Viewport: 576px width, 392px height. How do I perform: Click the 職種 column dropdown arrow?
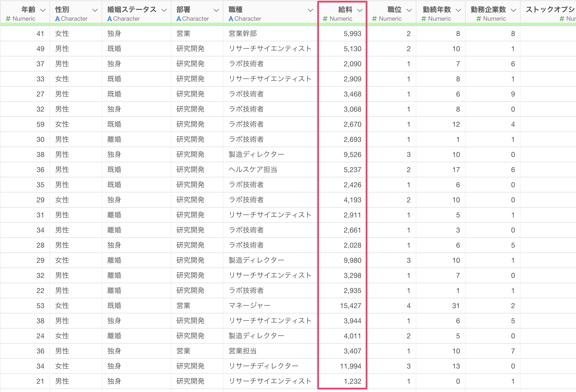(x=310, y=10)
